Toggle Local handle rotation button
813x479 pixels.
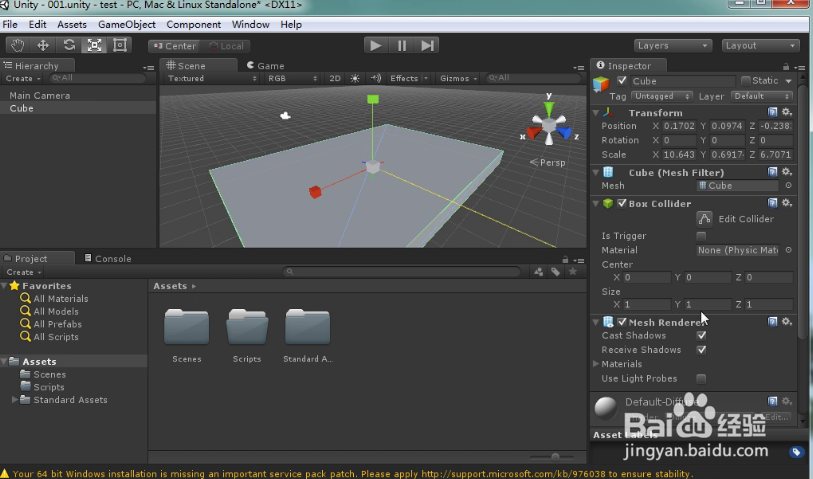(226, 46)
